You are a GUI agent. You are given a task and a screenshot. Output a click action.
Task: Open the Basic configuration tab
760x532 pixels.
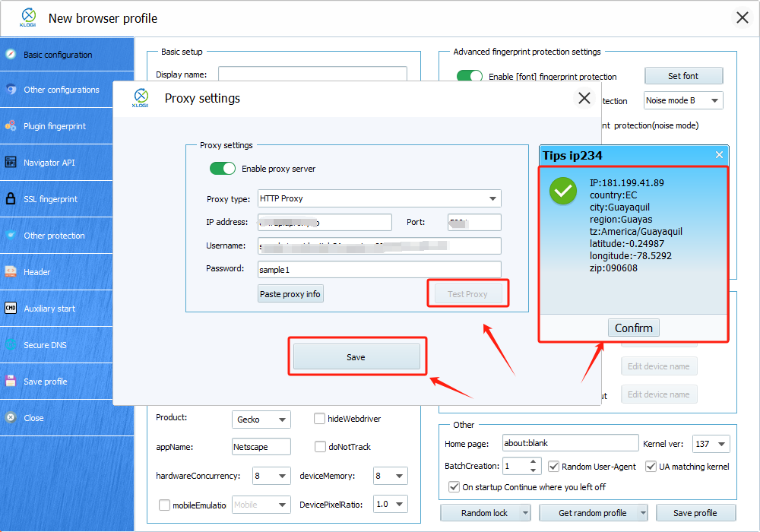pyautogui.click(x=58, y=55)
